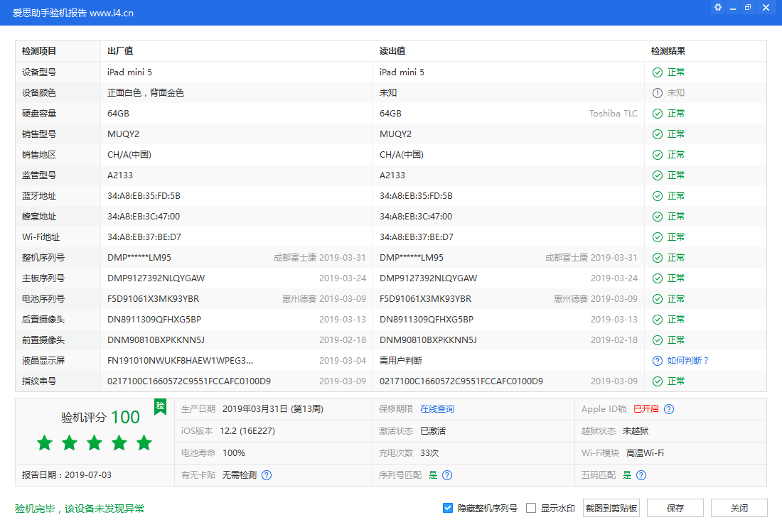Click the Toshiba TLC label on 硬盘容量 row
This screenshot has height=532, width=782.
pyautogui.click(x=613, y=113)
